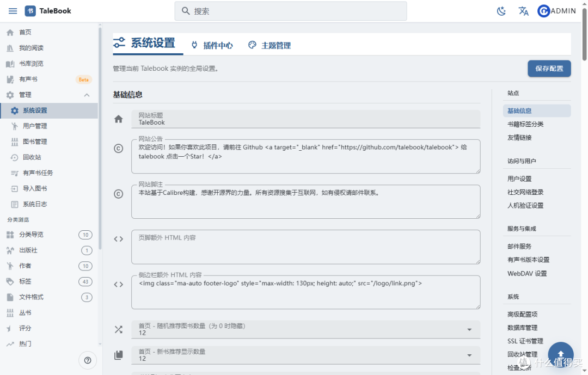Open 有声书任务 in sidebar
Image resolution: width=588 pixels, height=375 pixels.
pos(49,173)
